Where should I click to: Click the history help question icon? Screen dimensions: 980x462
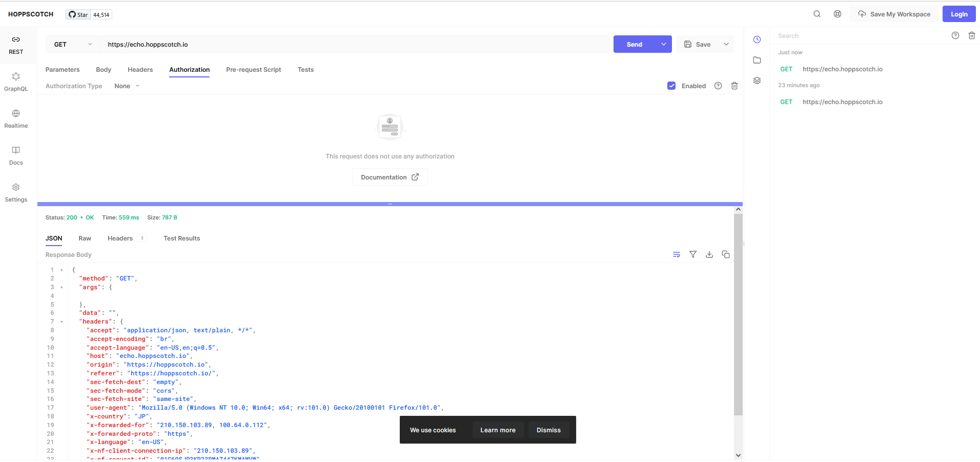click(955, 35)
